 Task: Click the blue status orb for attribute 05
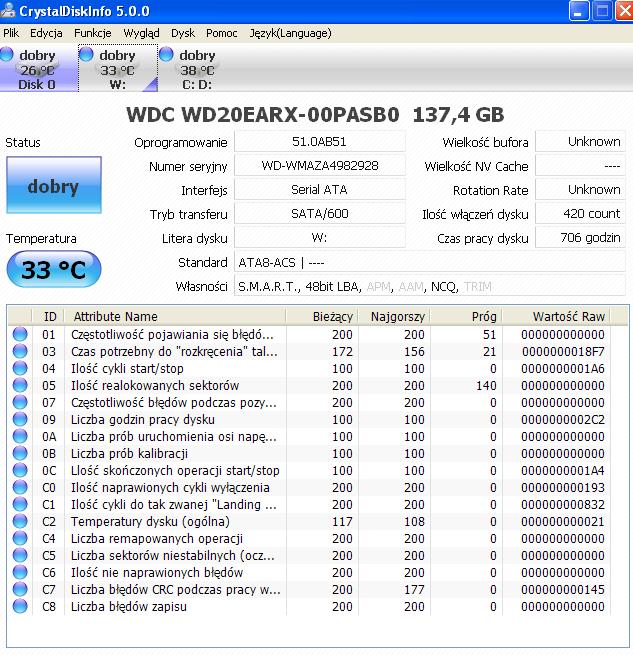click(20, 385)
